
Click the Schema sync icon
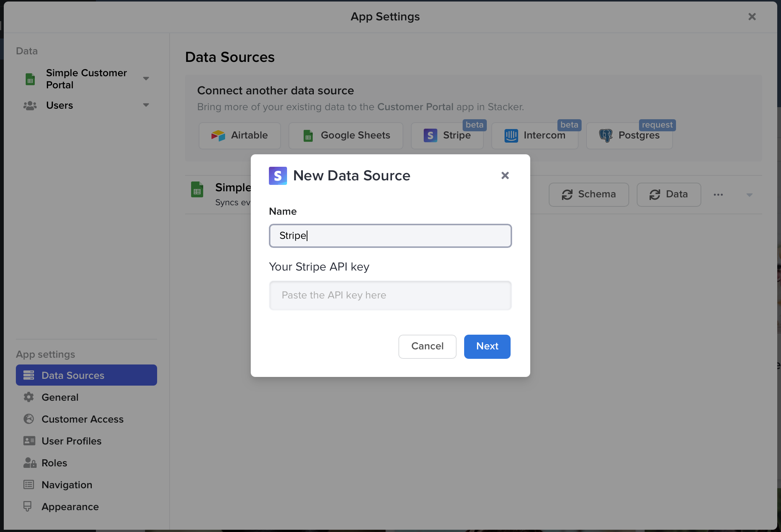(x=567, y=194)
